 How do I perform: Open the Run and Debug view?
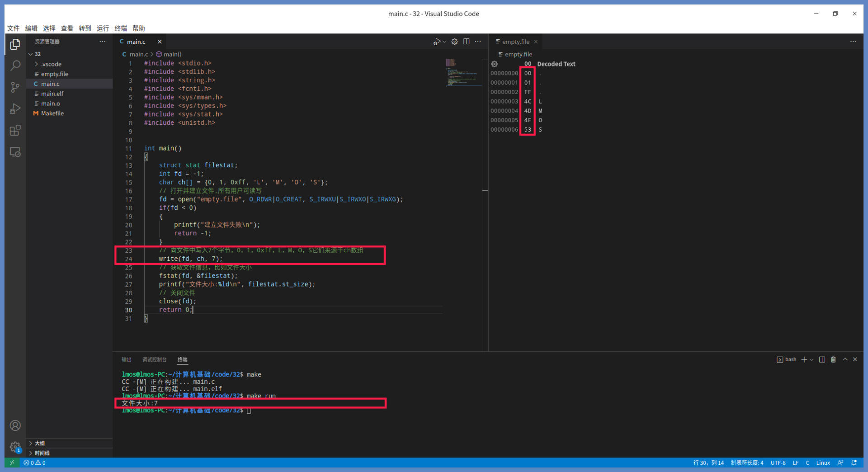[15, 109]
